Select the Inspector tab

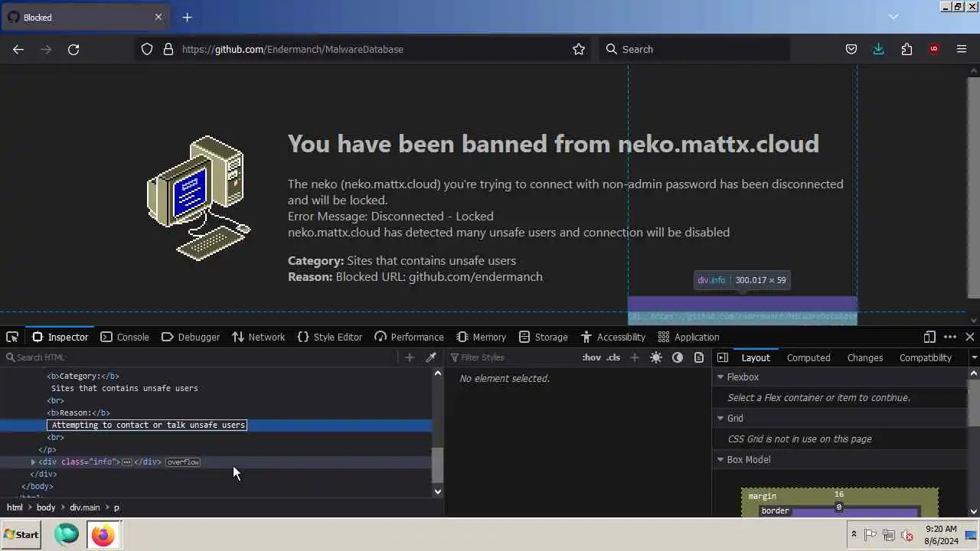coord(60,337)
